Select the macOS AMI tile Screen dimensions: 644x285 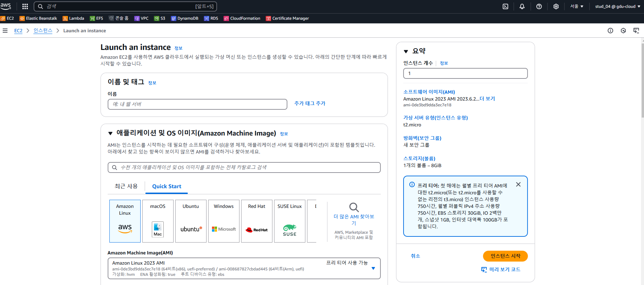pyautogui.click(x=158, y=221)
